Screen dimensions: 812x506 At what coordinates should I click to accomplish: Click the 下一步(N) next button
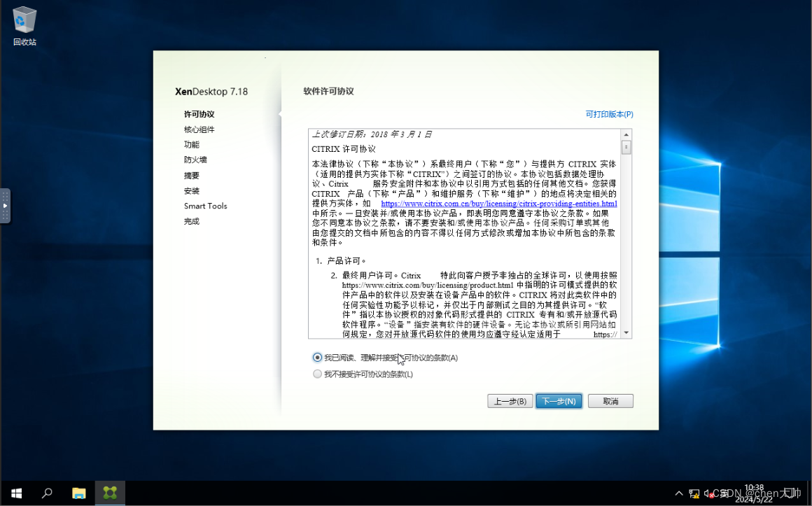559,401
